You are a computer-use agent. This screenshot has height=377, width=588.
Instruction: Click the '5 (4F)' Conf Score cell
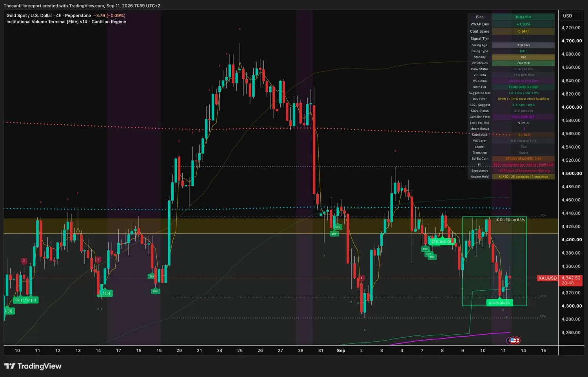[x=523, y=31]
